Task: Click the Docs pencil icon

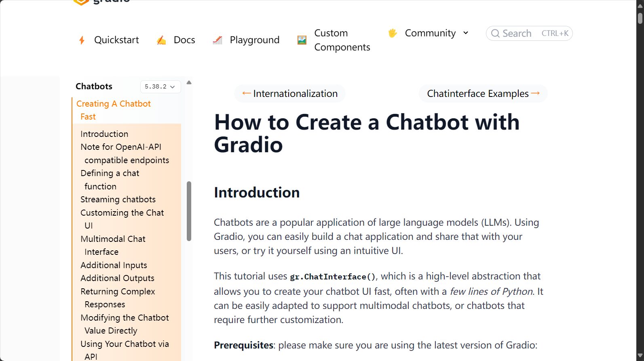Action: 161,40
